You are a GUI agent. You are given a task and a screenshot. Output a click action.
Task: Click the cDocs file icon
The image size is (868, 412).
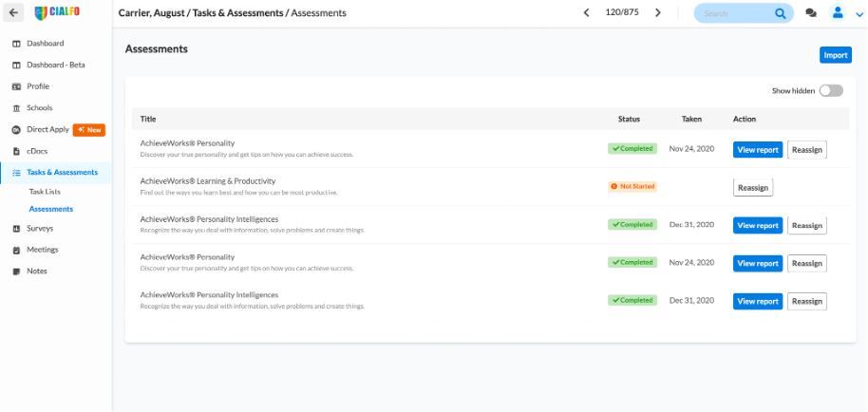pos(16,152)
